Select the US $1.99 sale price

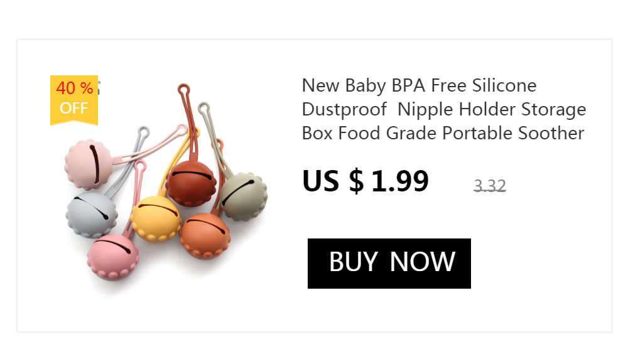tap(365, 181)
